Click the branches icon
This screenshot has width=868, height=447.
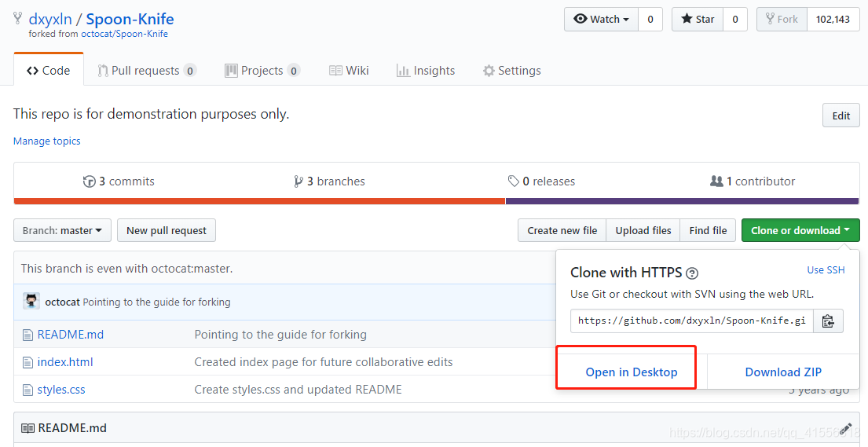(298, 181)
